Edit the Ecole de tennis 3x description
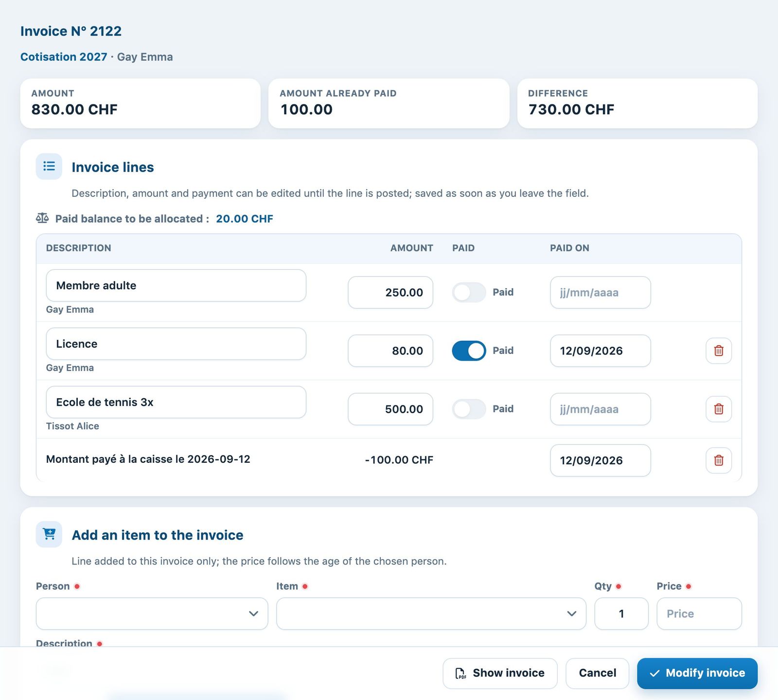 [176, 402]
